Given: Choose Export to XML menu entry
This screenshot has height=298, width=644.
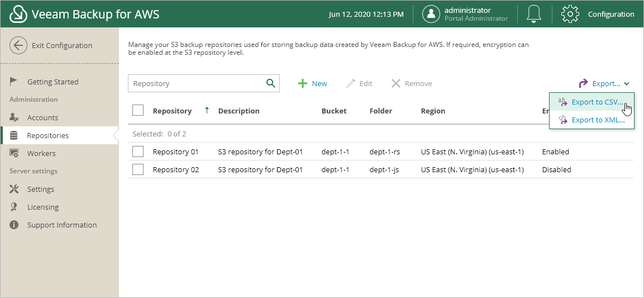Looking at the screenshot, I should pyautogui.click(x=591, y=120).
